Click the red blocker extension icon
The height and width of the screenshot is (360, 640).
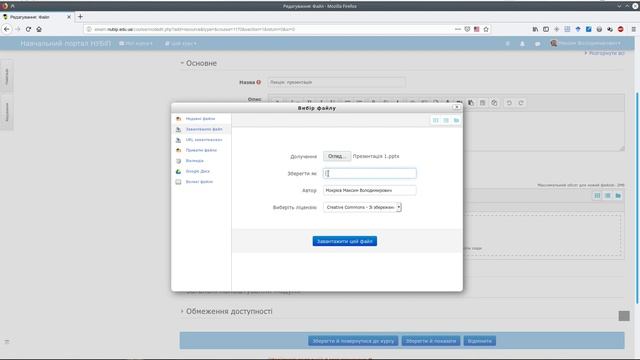coord(620,29)
